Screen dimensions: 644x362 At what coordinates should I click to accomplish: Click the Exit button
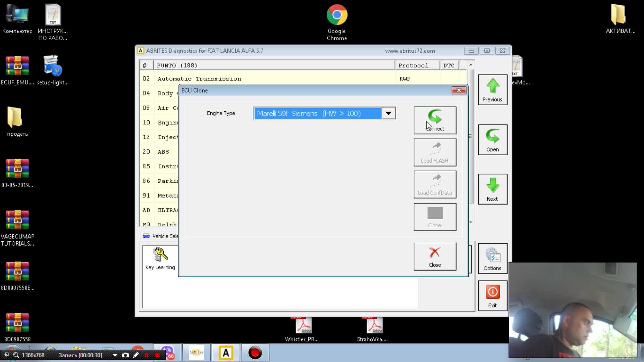[x=492, y=296]
